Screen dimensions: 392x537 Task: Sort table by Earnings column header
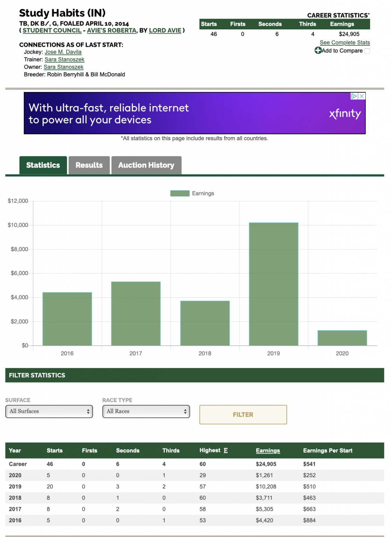click(x=268, y=451)
